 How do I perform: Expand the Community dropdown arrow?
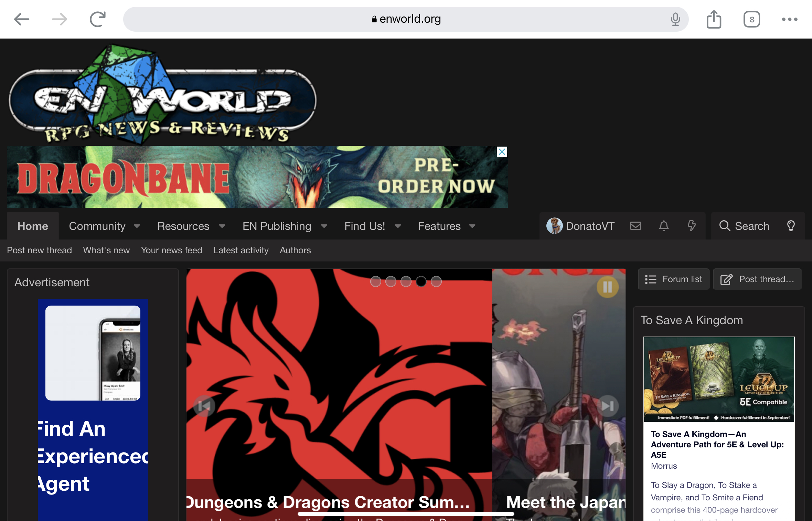[137, 226]
